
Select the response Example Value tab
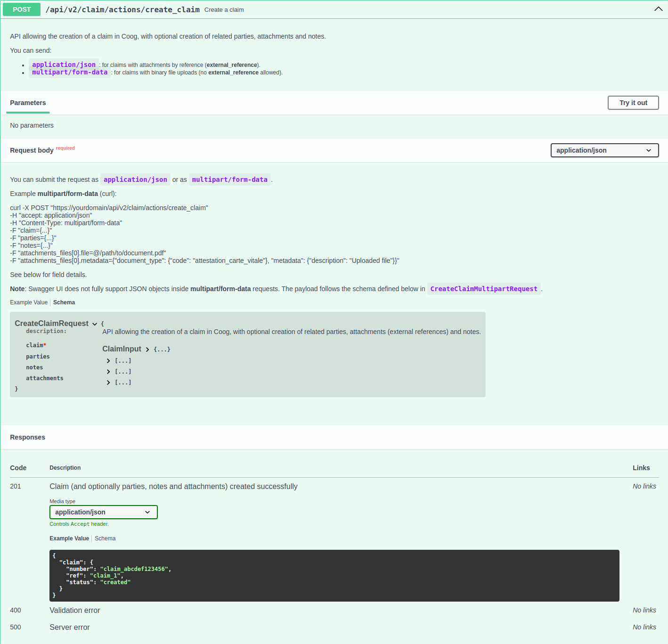pyautogui.click(x=69, y=538)
